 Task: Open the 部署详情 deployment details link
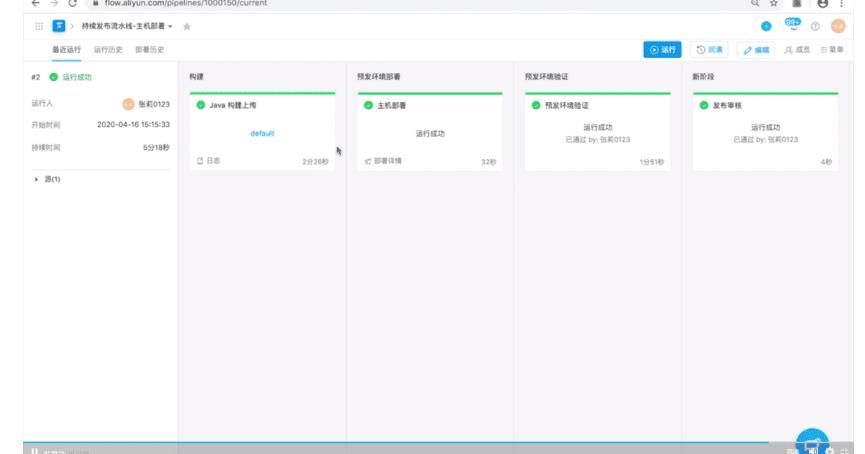tap(383, 161)
